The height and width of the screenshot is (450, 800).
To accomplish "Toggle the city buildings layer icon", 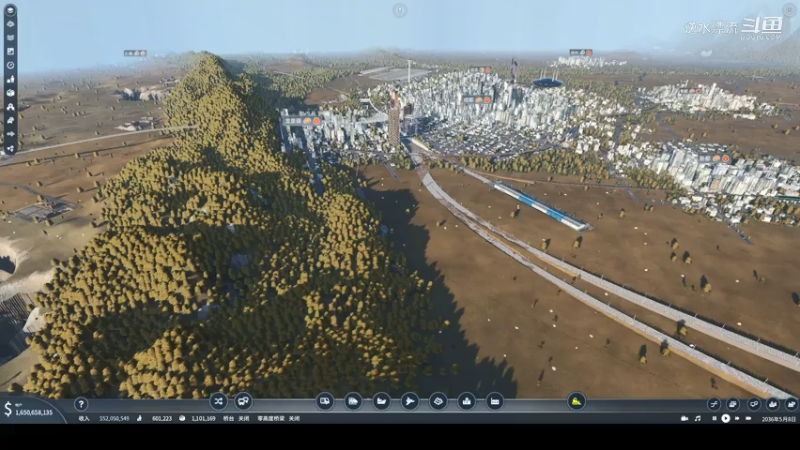I will pyautogui.click(x=10, y=79).
